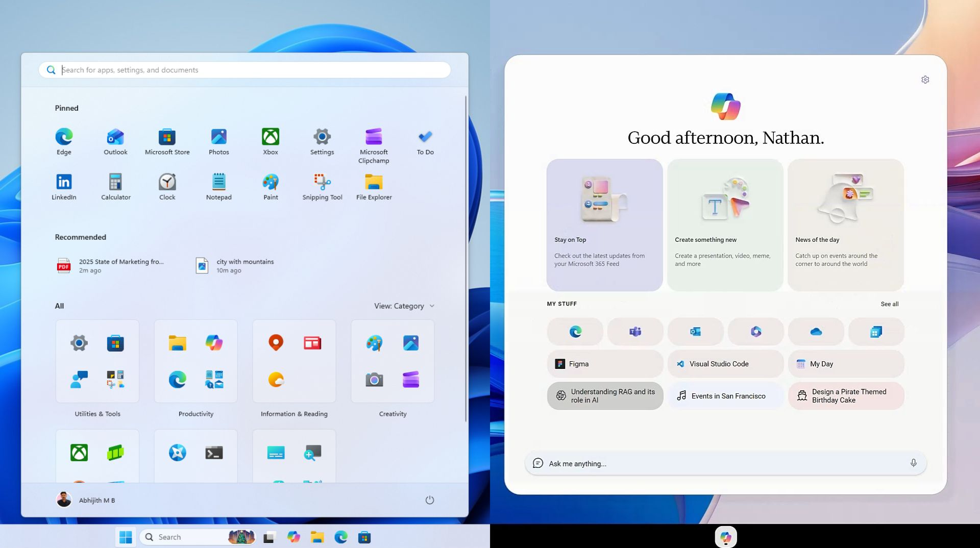The width and height of the screenshot is (980, 548).
Task: Click the Ask me anything input box
Action: 725,463
